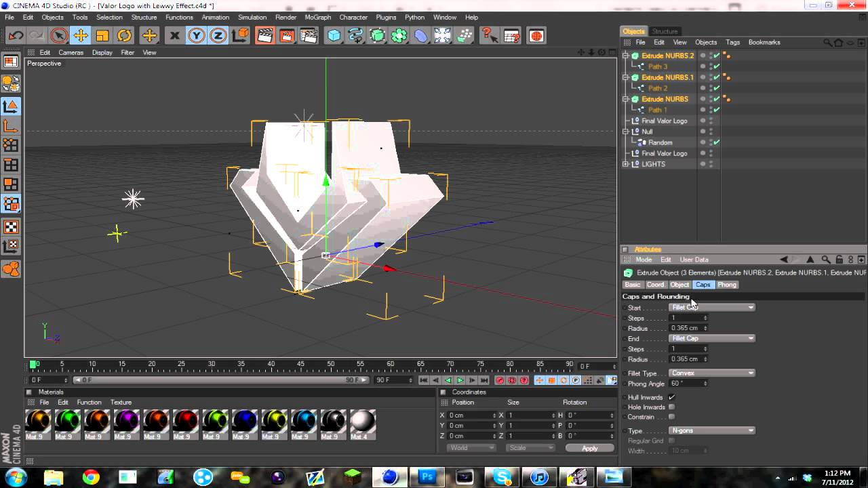Viewport: 868px width, 488px height.
Task: Render to Picture Viewer
Action: (x=286, y=36)
